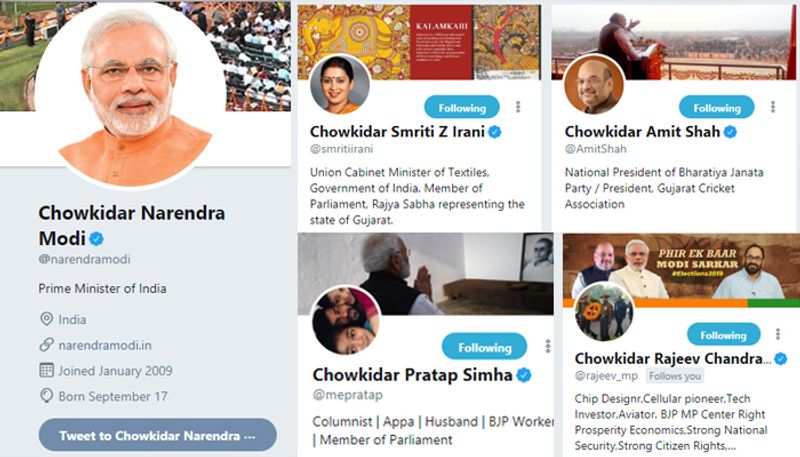The image size is (800, 457).
Task: Toggle Following button on Amit Shah card
Action: (716, 107)
